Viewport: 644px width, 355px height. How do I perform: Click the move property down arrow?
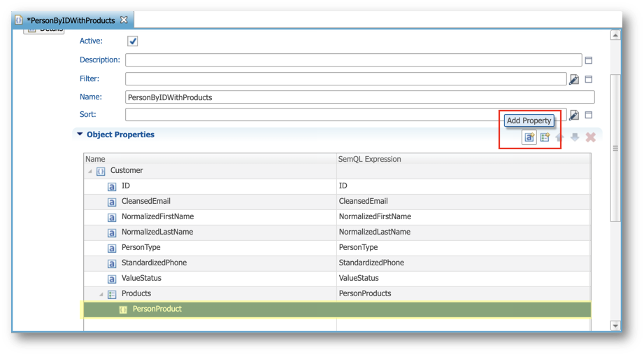(575, 137)
